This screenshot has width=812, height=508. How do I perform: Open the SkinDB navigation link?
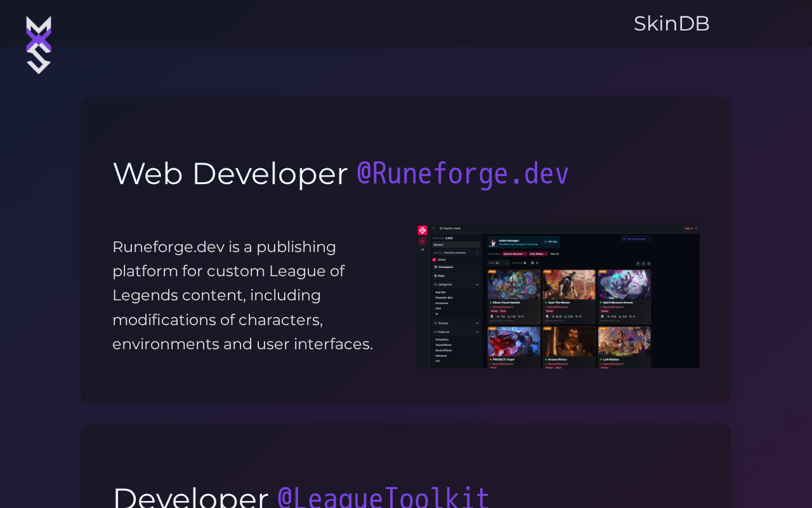(671, 23)
